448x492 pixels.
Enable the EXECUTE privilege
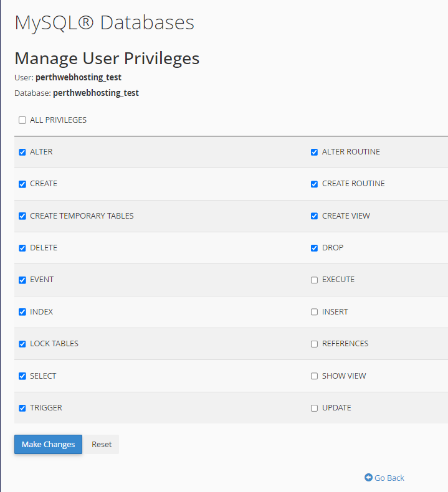coord(314,280)
